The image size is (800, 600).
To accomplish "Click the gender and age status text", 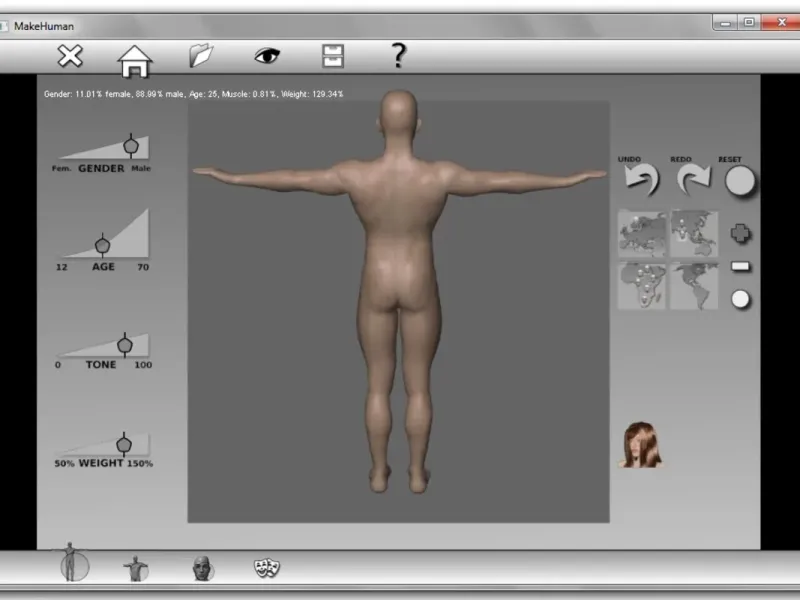I will (193, 94).
